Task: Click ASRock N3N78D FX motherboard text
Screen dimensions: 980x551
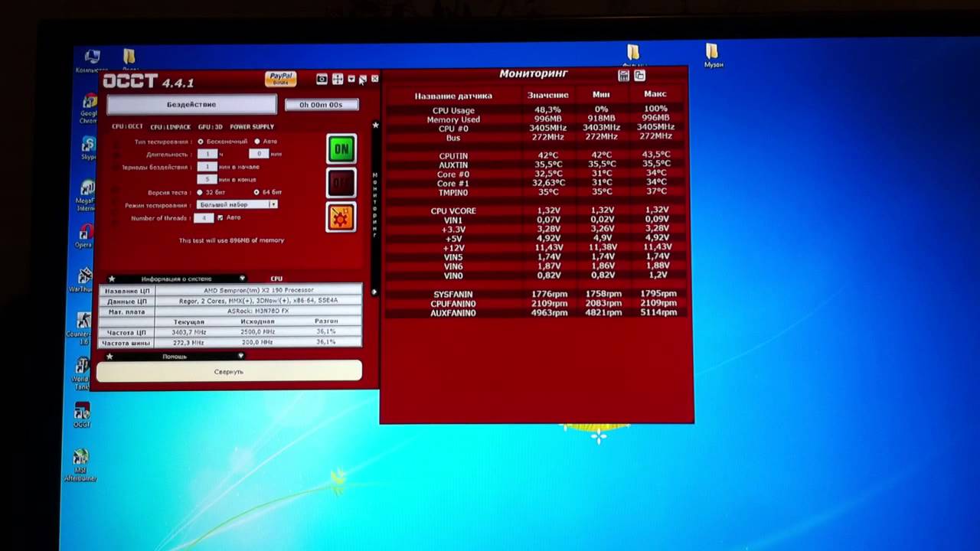Action: coord(258,311)
